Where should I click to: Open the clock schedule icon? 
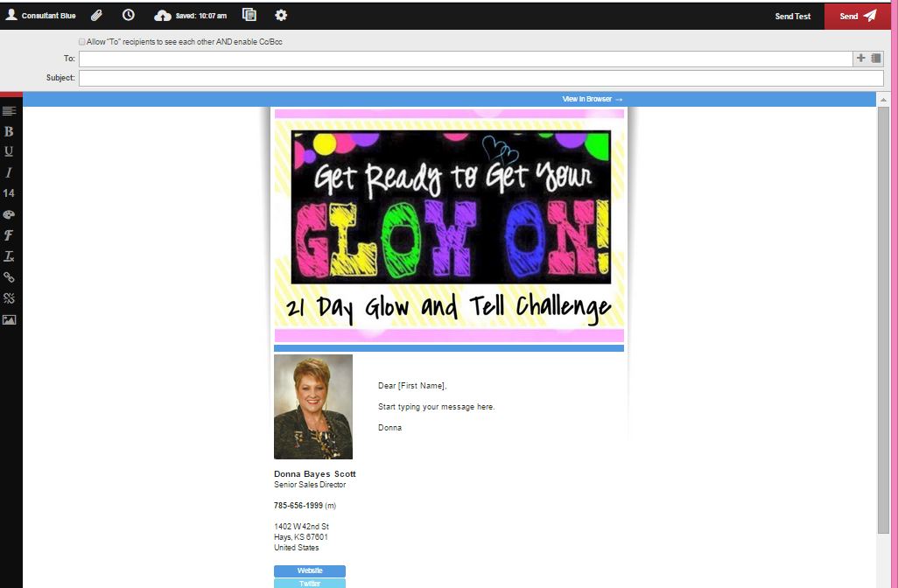coord(129,16)
